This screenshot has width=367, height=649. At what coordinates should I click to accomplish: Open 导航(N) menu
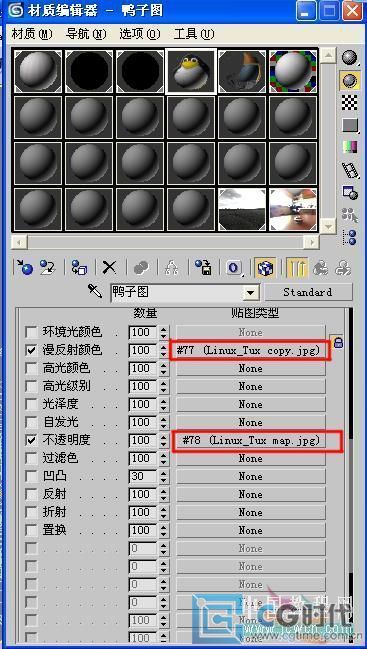pos(86,34)
